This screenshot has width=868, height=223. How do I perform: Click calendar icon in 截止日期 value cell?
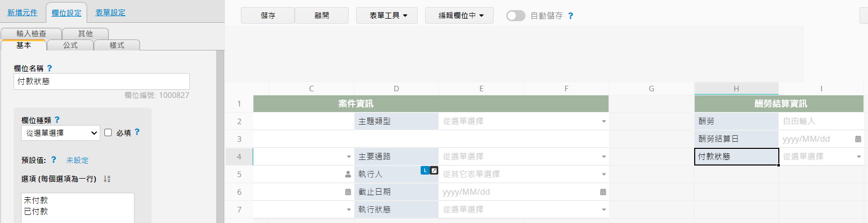(603, 192)
